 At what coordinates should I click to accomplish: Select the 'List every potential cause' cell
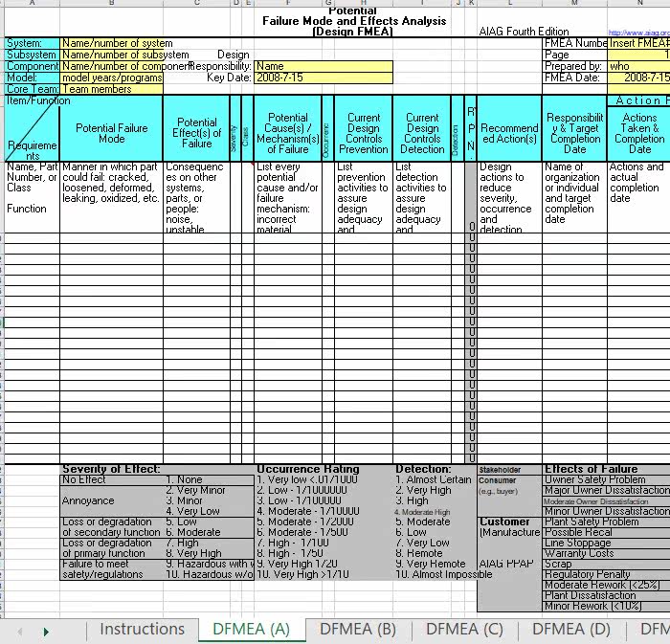pyautogui.click(x=287, y=197)
